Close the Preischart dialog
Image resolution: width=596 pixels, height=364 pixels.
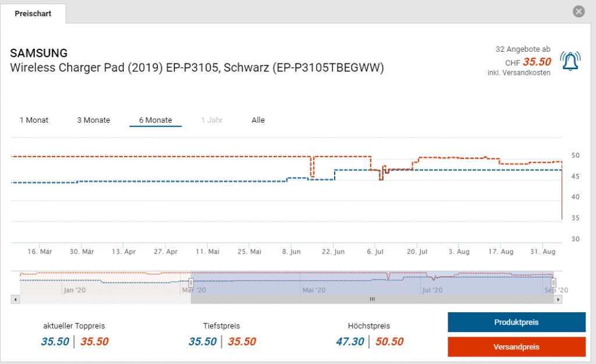coord(579,12)
